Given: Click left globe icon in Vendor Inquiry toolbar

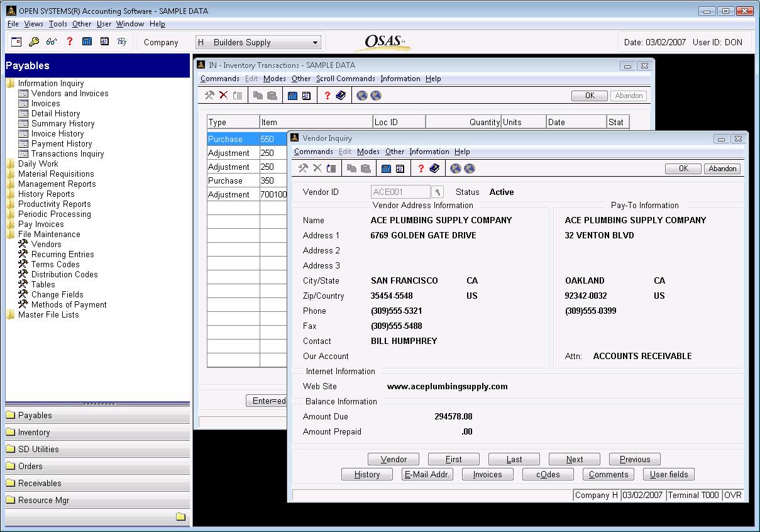Looking at the screenshot, I should pyautogui.click(x=456, y=169).
